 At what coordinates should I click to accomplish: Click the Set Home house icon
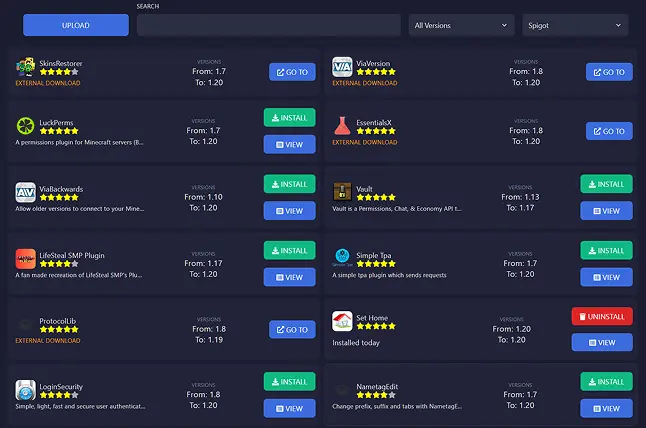(x=342, y=321)
